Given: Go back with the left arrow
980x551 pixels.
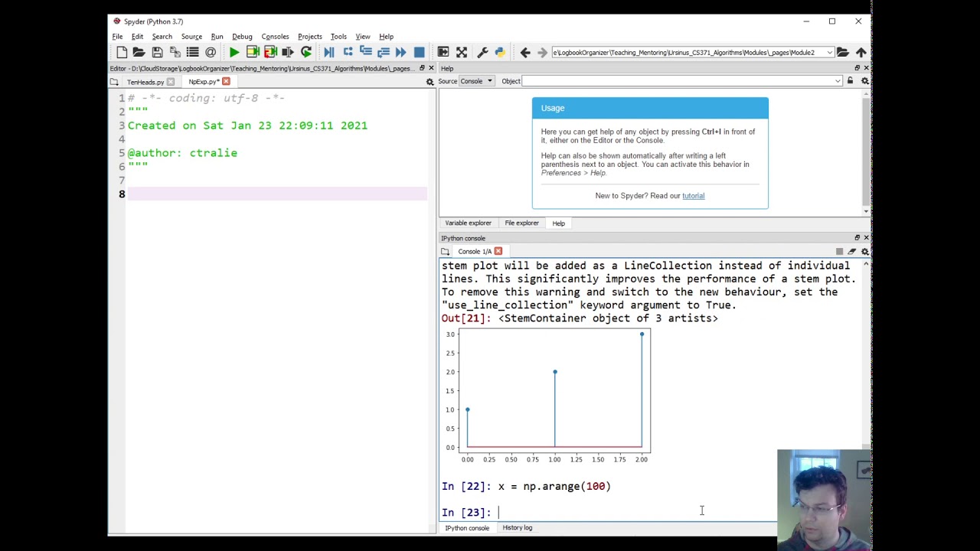Looking at the screenshot, I should click(x=524, y=52).
